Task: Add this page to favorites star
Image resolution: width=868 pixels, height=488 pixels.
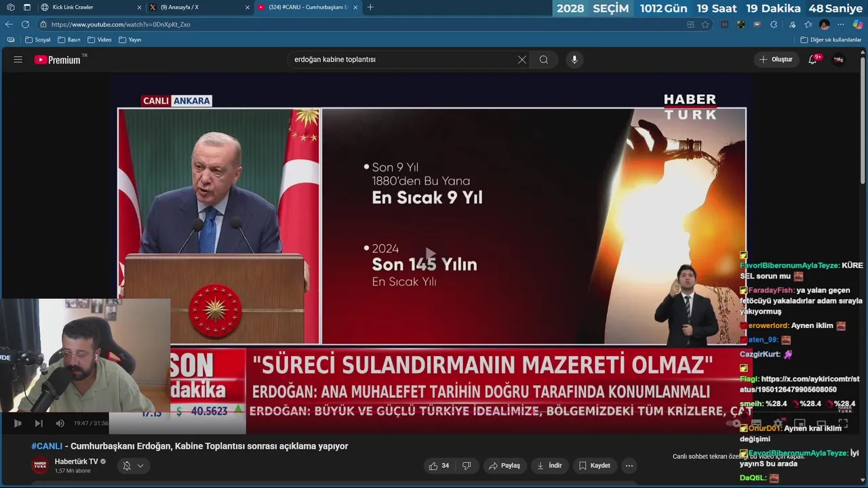Action: coord(705,24)
